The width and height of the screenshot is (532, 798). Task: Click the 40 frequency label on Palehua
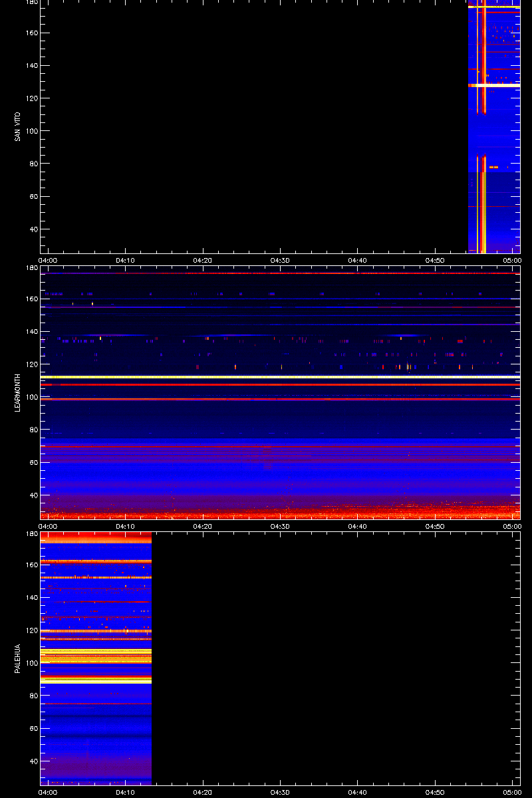pos(34,761)
